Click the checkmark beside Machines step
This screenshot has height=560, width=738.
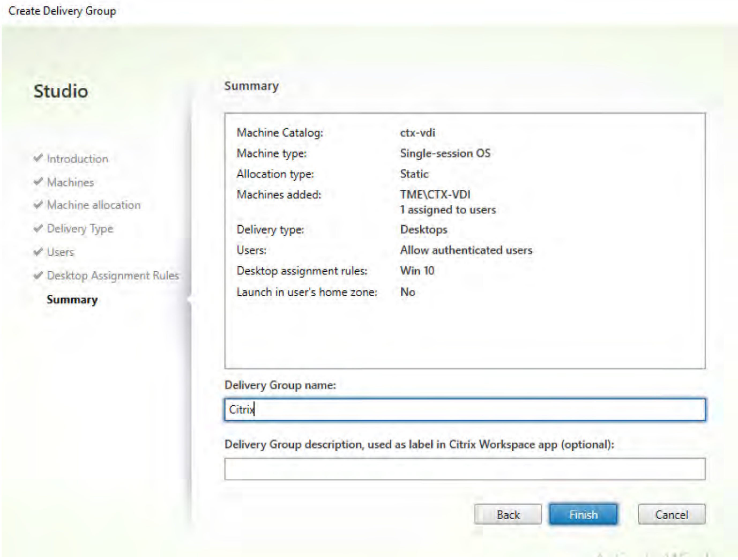tap(38, 182)
